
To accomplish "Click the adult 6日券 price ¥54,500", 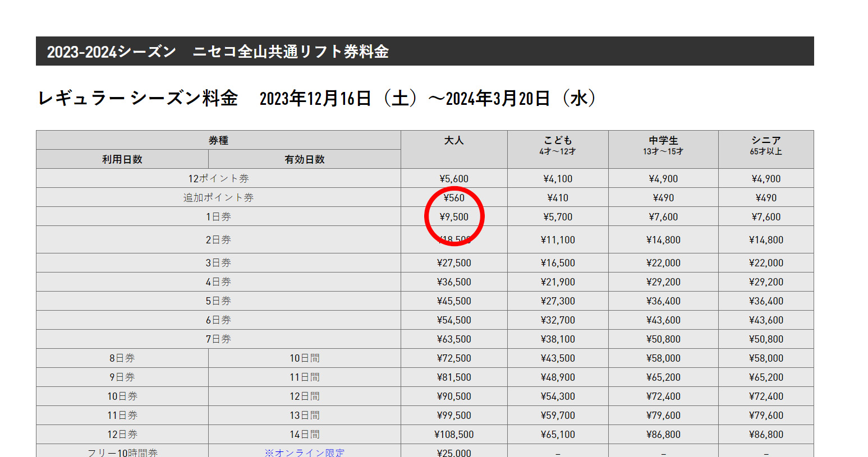I will tap(454, 320).
